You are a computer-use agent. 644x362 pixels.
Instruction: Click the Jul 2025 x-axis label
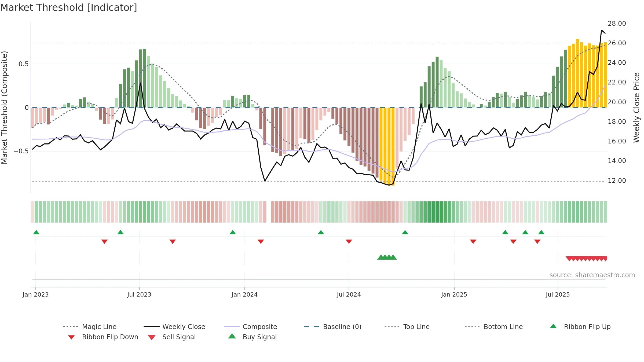pos(558,294)
